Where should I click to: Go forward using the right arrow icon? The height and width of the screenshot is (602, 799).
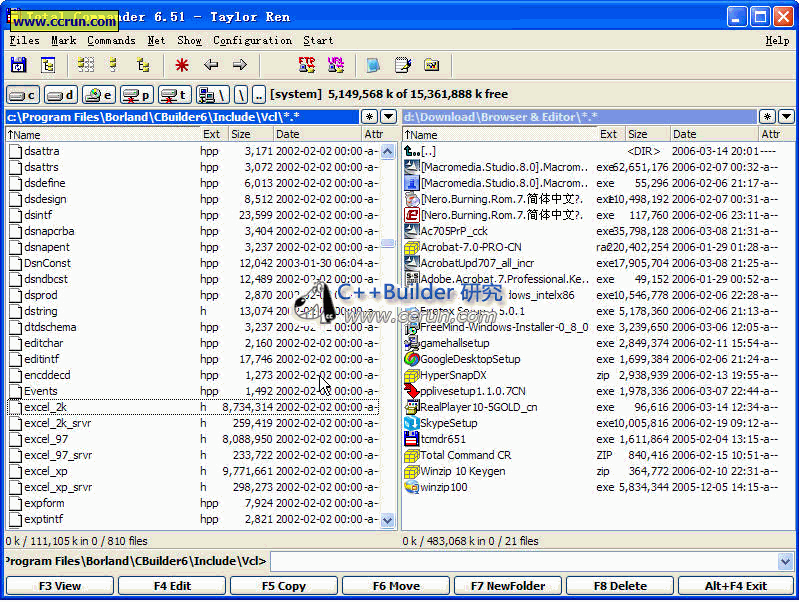[x=240, y=66]
